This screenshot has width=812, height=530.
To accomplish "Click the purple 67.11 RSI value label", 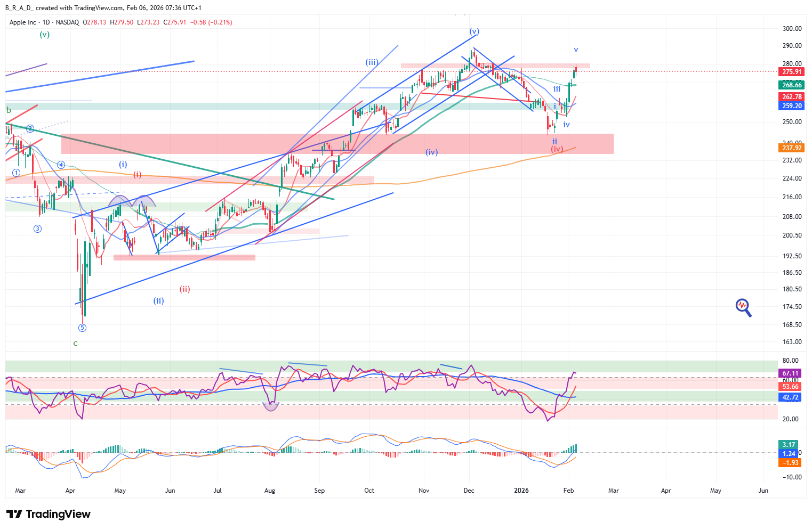I will click(790, 373).
